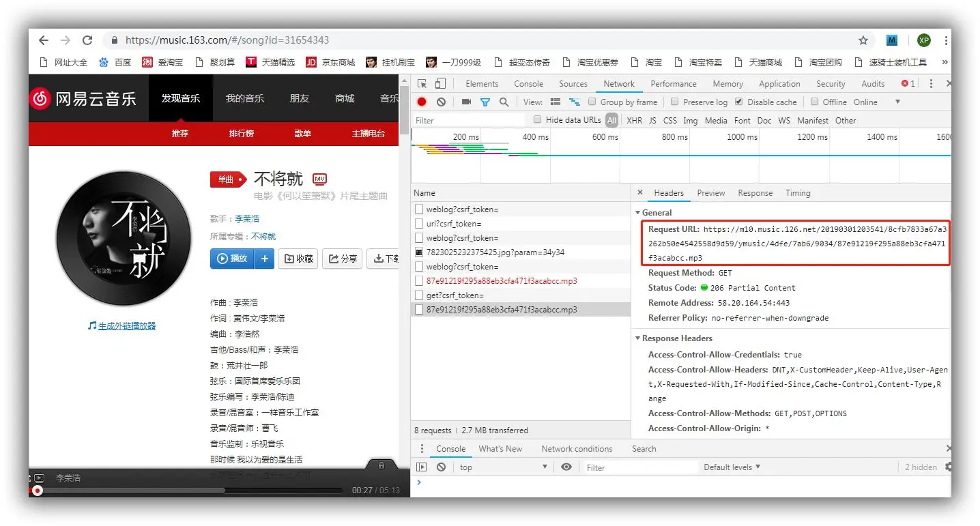The width and height of the screenshot is (980, 526).
Task: Click the player lock icon
Action: (381, 465)
